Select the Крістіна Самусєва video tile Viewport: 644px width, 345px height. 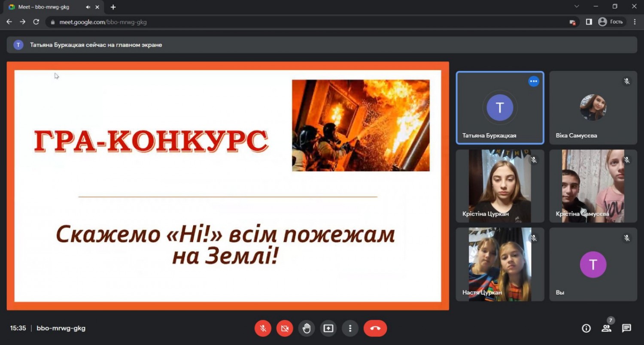click(593, 186)
